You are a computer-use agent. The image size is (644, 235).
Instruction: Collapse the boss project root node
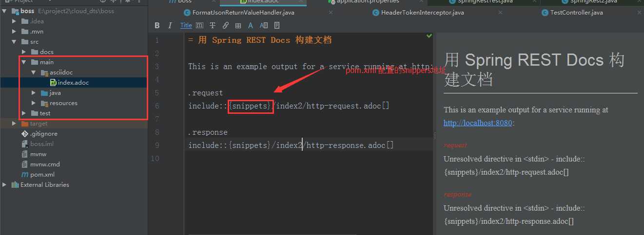(x=4, y=11)
